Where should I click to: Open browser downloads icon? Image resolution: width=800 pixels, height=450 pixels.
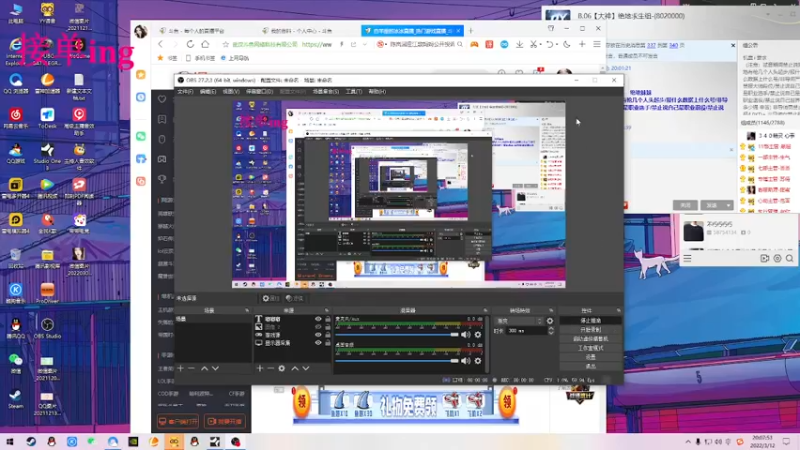point(519,44)
